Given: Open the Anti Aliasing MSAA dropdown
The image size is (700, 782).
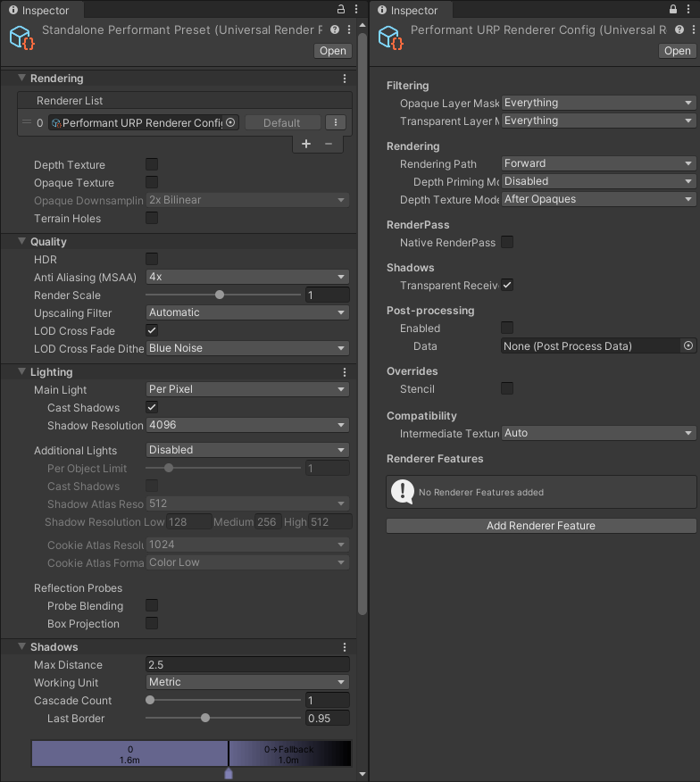Looking at the screenshot, I should (247, 278).
